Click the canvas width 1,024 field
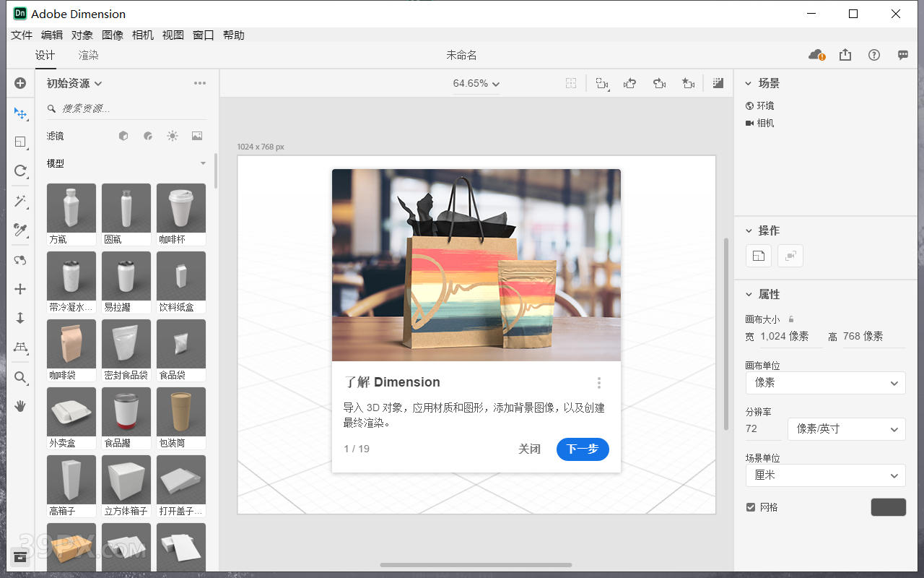Image resolution: width=924 pixels, height=578 pixels. point(790,336)
